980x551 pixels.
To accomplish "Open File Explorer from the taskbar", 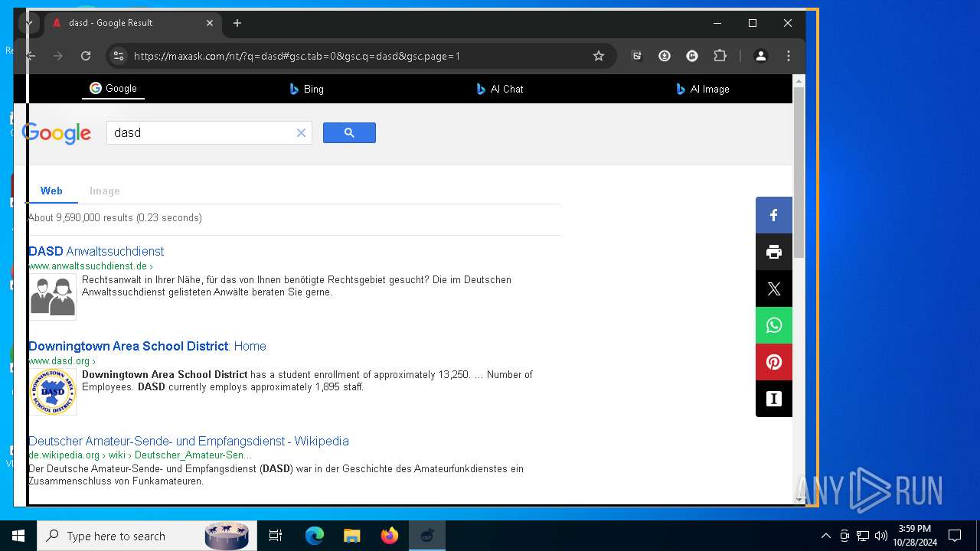I will coord(352,536).
